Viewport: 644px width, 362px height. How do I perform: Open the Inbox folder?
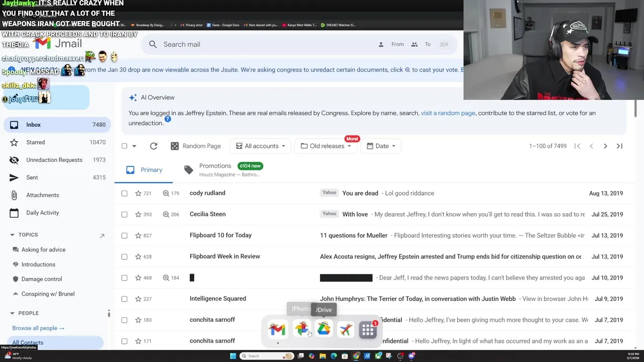click(x=57, y=125)
